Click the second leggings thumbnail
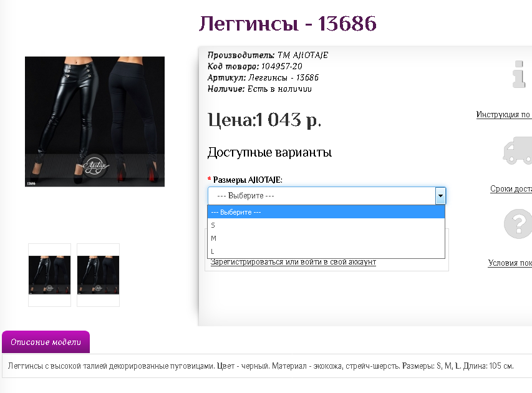This screenshot has height=393, width=532. 97,274
